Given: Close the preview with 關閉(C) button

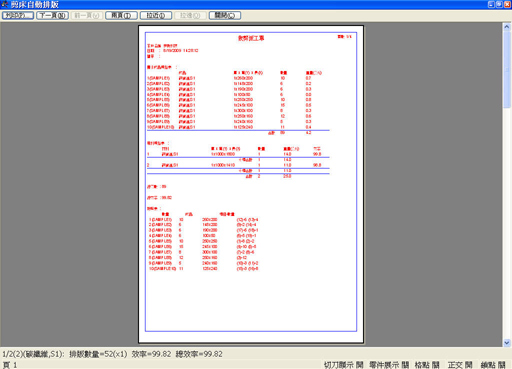Looking at the screenshot, I should 225,16.
